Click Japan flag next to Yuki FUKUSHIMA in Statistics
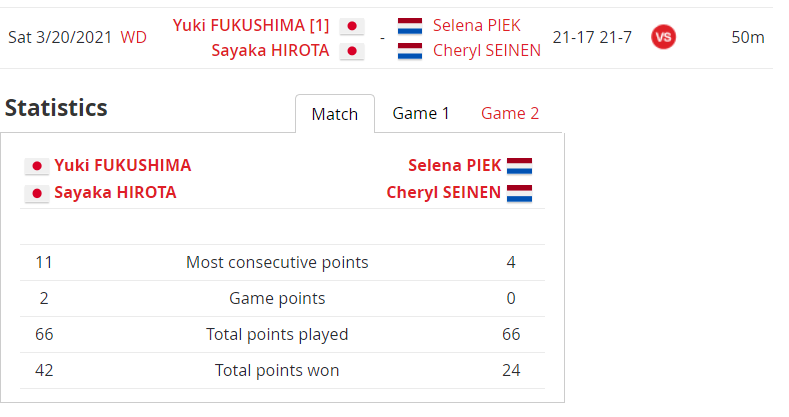The width and height of the screenshot is (789, 417). [37, 165]
